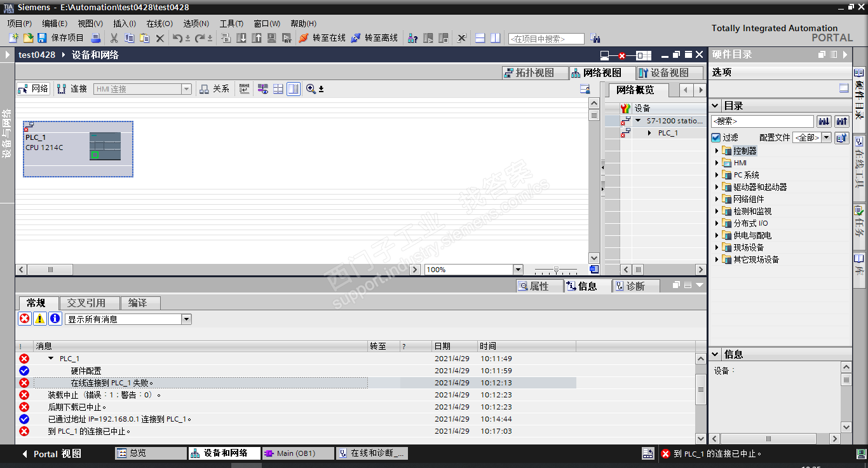Click the 在项目中搜索 search field
Screen dimensions: 868x468
(x=546, y=39)
